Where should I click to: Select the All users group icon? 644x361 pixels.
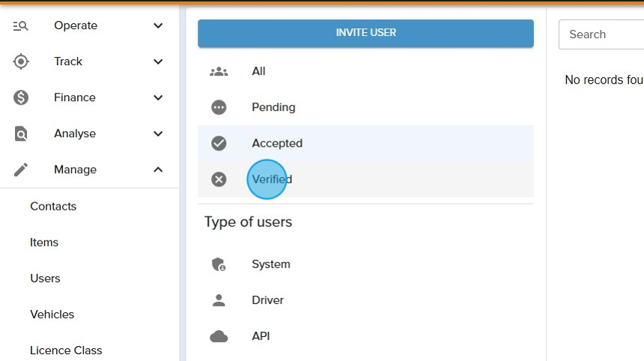tap(219, 71)
